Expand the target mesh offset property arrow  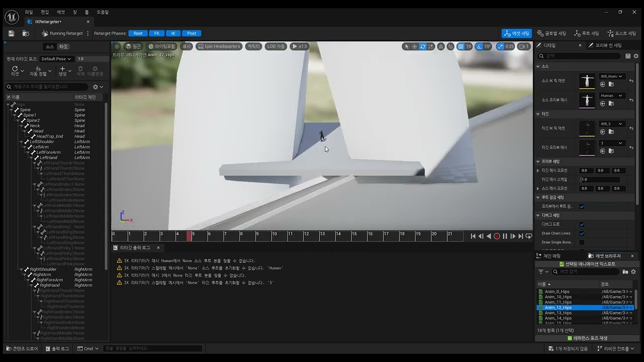pos(538,170)
